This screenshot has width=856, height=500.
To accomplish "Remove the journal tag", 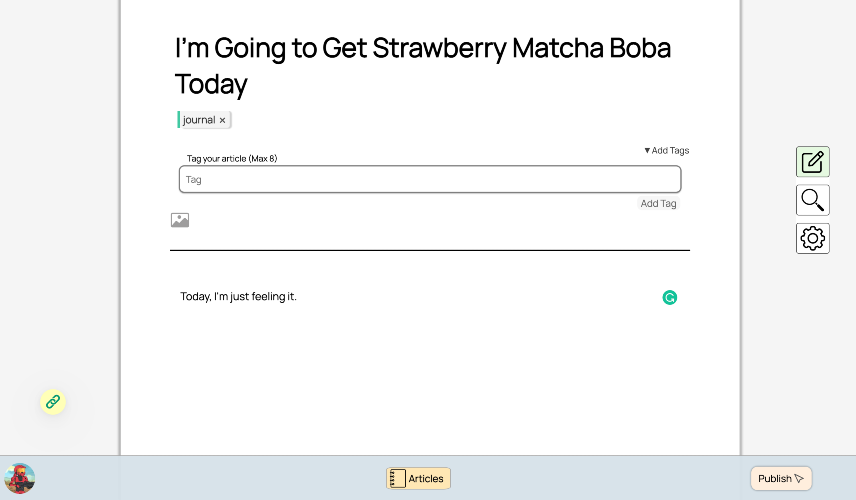I will tap(223, 120).
